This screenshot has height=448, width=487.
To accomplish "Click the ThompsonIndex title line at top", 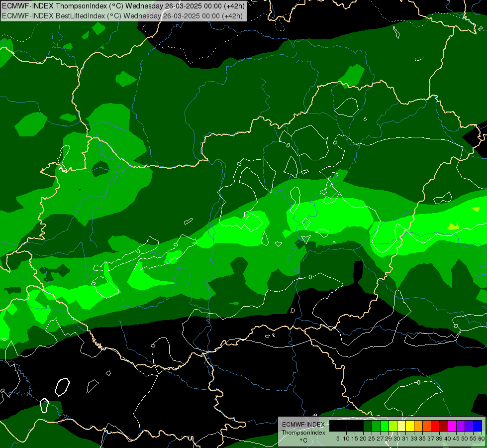I will click(123, 5).
